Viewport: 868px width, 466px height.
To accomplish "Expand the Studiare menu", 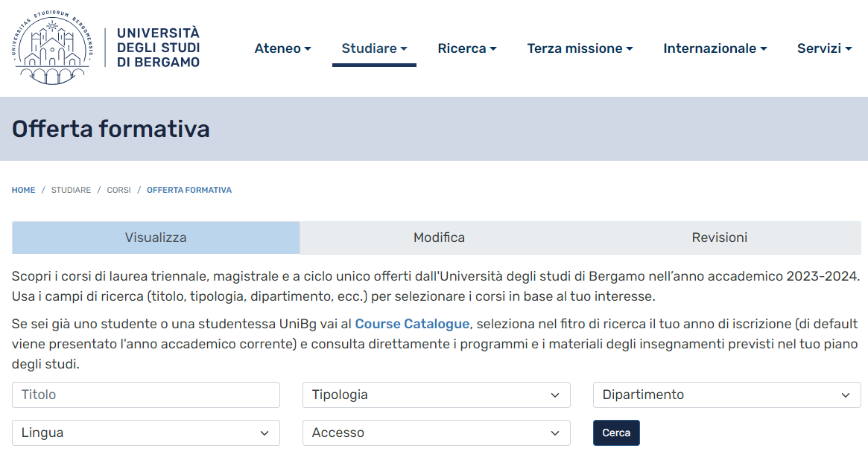I will click(x=374, y=48).
